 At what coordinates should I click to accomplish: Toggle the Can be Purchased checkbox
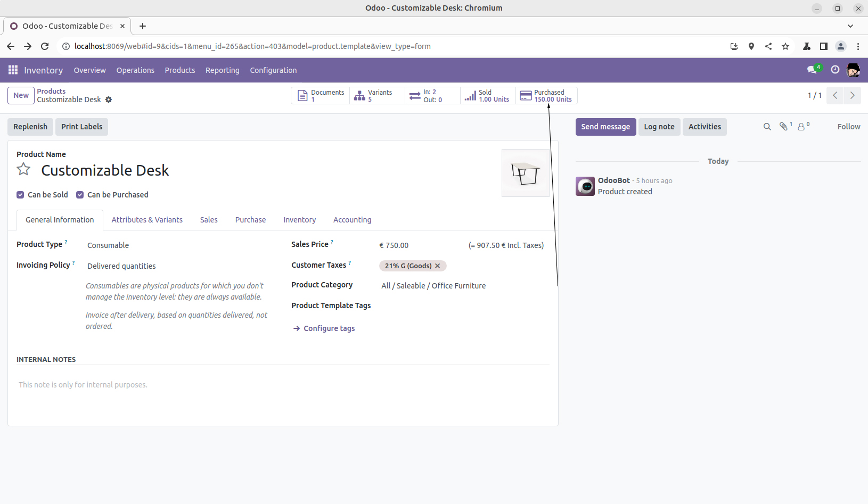click(x=80, y=195)
